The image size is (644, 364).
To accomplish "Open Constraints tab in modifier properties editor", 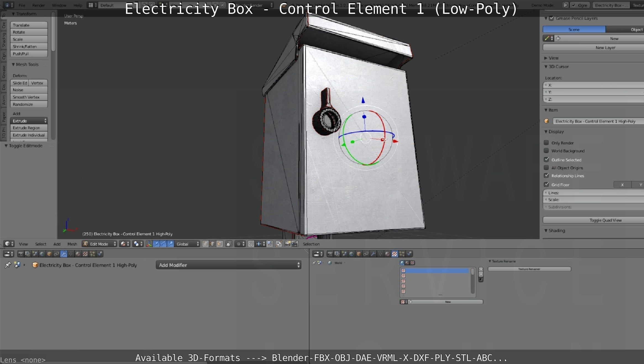I will [x=56, y=254].
